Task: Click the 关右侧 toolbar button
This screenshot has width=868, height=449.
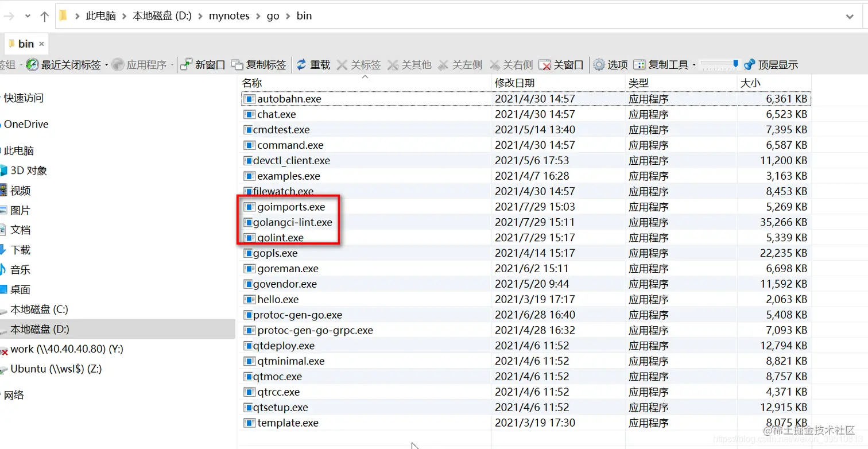Action: click(x=511, y=65)
